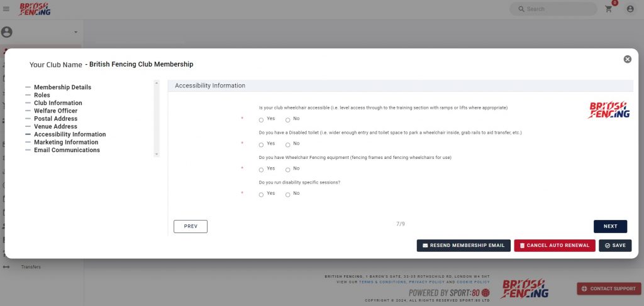Select No for Disabled toilet question
Viewport: 644px width, 306px height.
(x=288, y=145)
